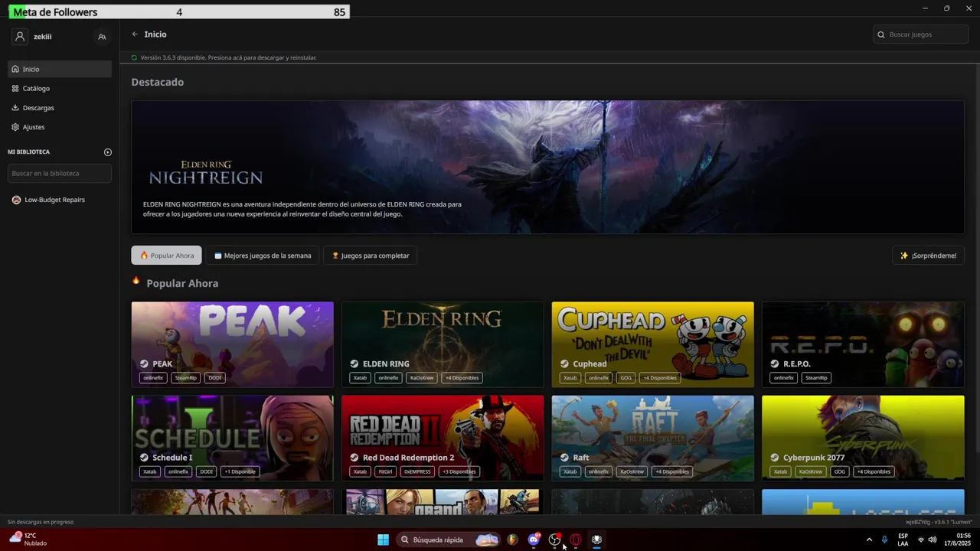Open Descargas in the sidebar
Image resolution: width=980 pixels, height=551 pixels.
(x=60, y=108)
